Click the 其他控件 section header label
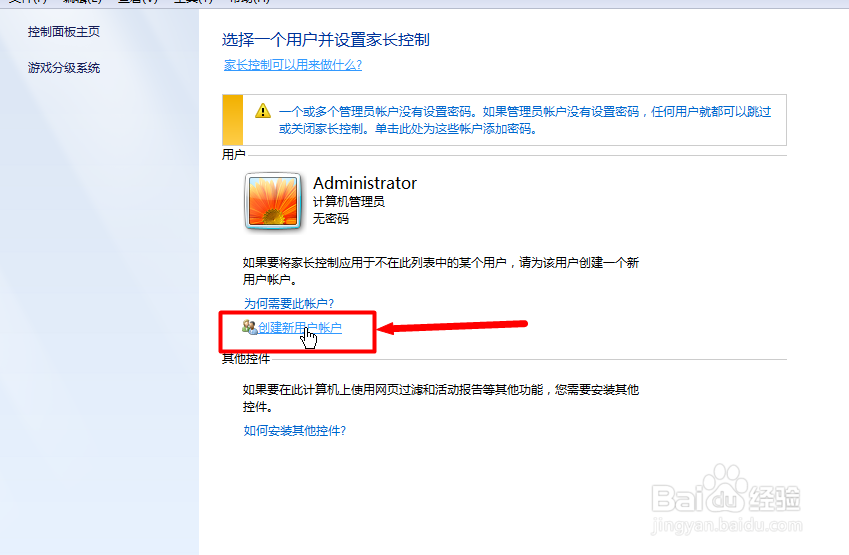849x555 pixels. click(246, 358)
